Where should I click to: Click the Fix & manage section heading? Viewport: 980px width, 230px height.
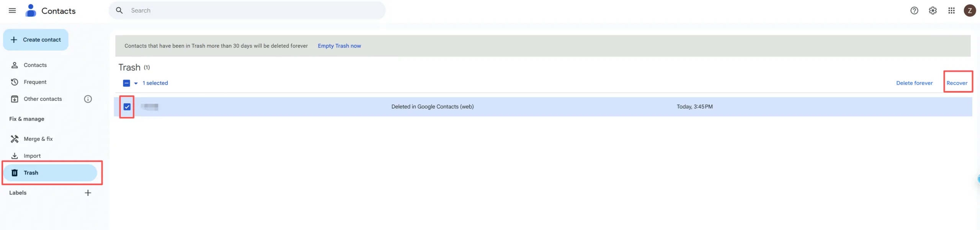coord(27,119)
